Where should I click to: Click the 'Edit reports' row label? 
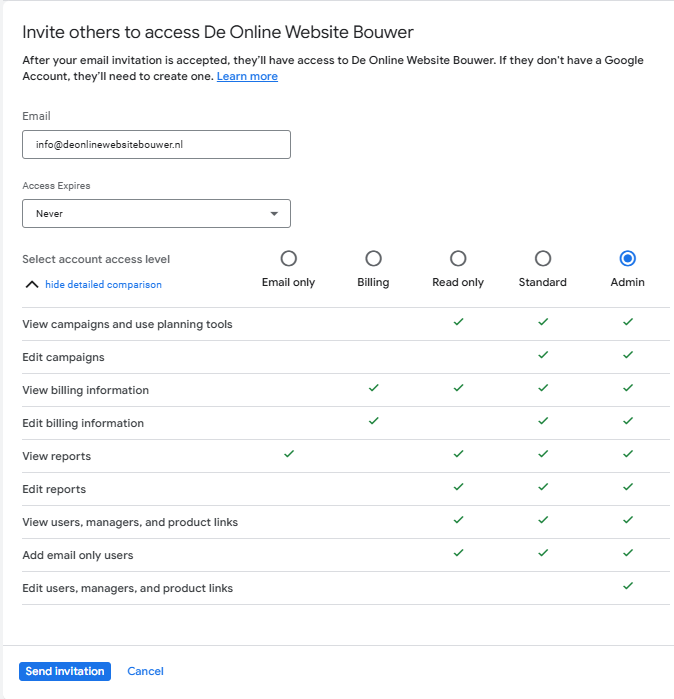click(54, 489)
